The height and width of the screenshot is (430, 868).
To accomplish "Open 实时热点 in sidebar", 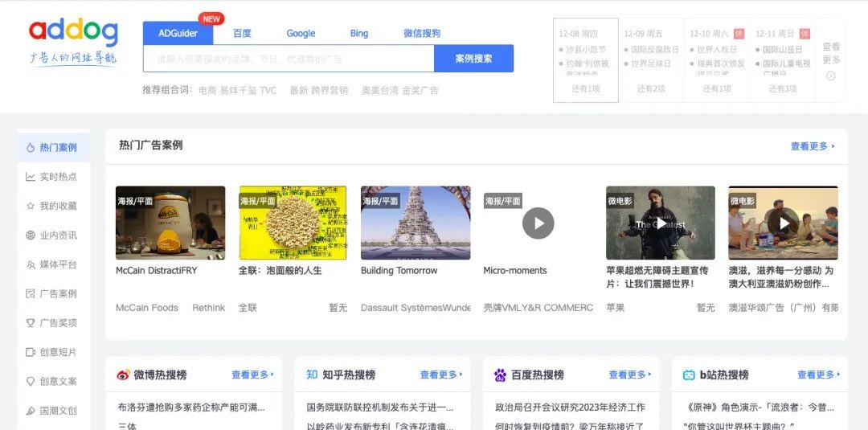I will [54, 177].
